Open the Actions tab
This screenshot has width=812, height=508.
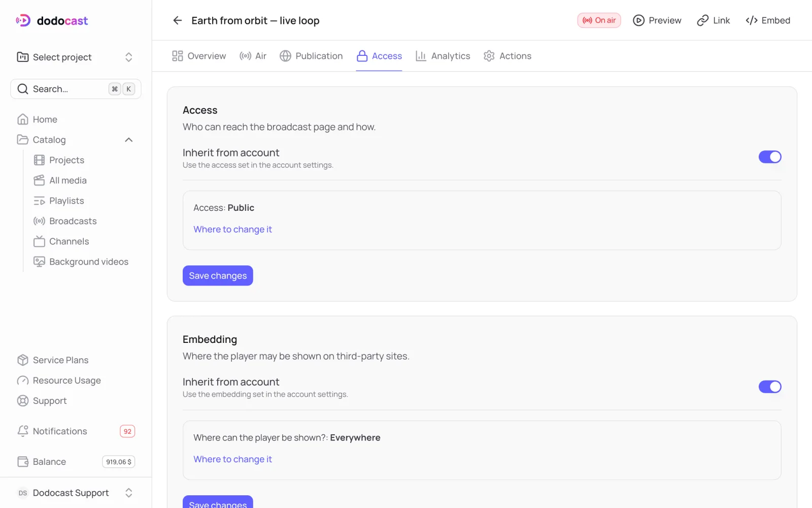(x=507, y=56)
